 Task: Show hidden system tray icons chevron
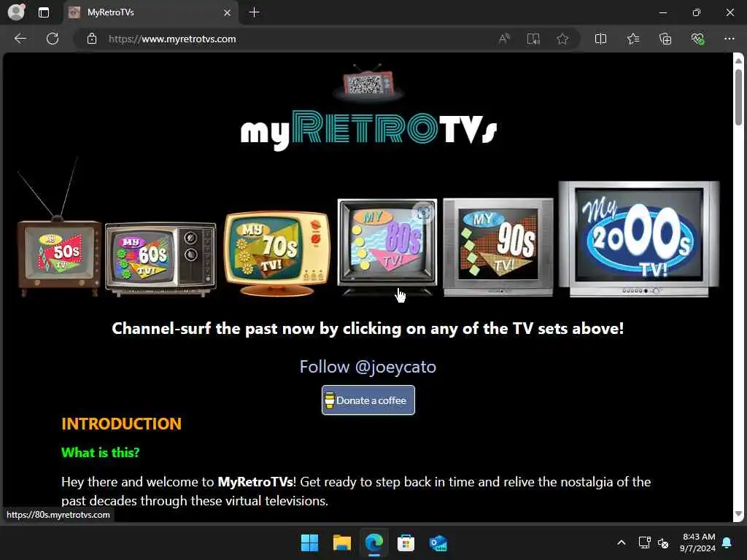[622, 542]
